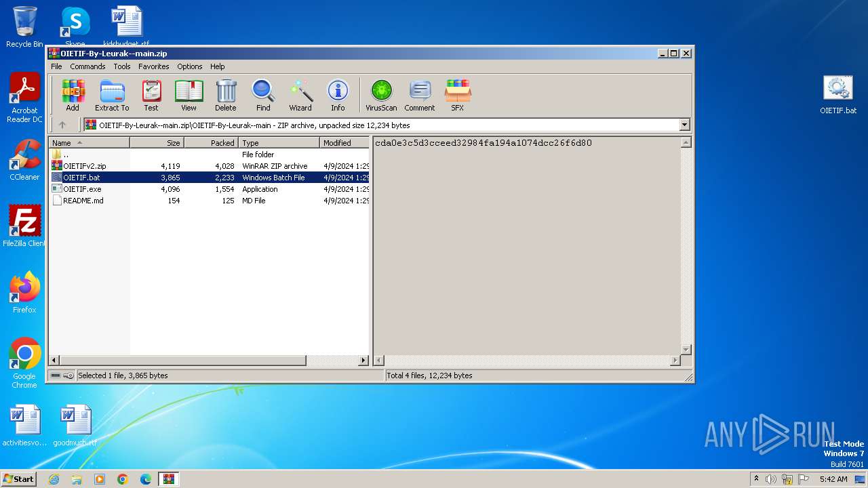Select the README.md row
Viewport: 868px width, 488px height.
click(210, 201)
